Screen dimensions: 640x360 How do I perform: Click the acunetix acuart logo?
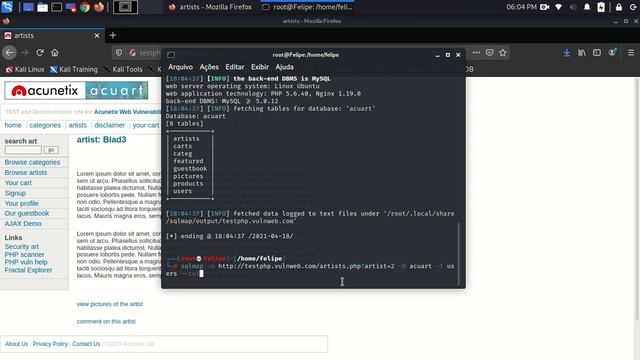pos(76,91)
